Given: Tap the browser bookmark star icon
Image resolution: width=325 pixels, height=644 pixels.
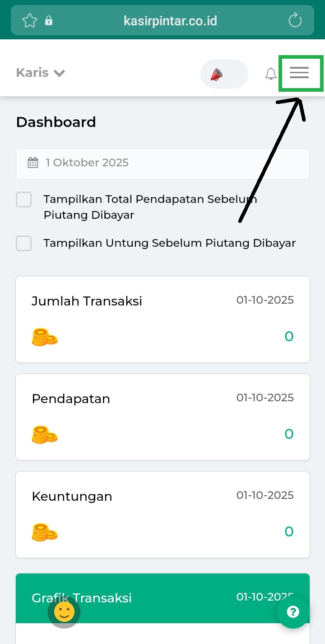Looking at the screenshot, I should (x=30, y=20).
